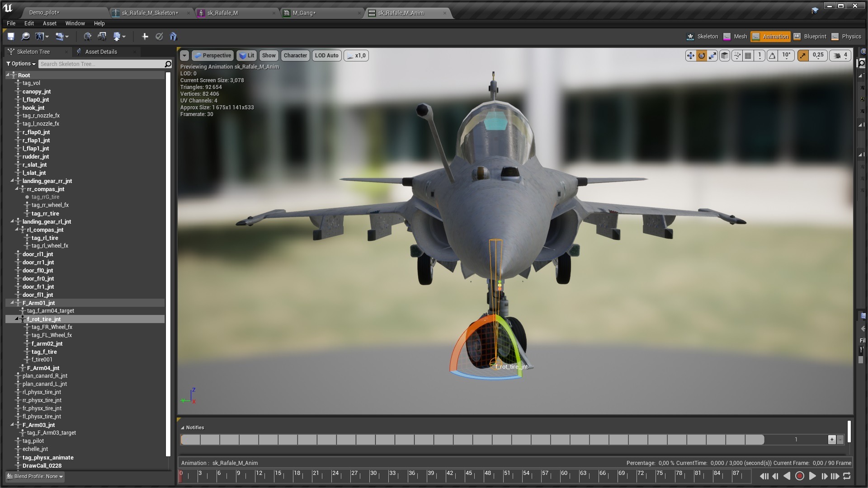
Task: Jump to animation start
Action: 764,476
